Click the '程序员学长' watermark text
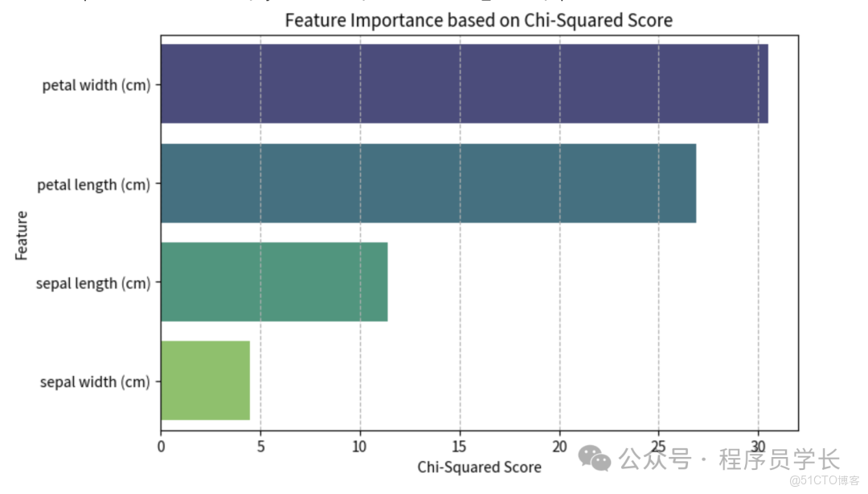The width and height of the screenshot is (868, 494). [x=779, y=460]
